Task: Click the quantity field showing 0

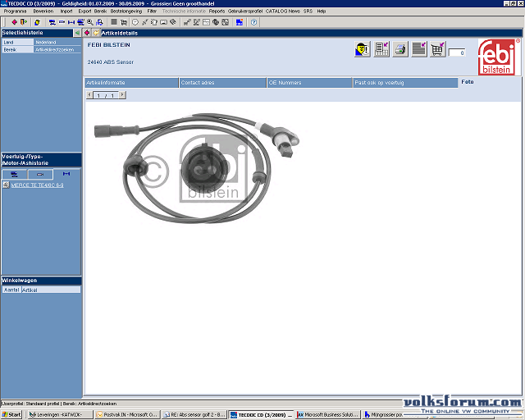Action: point(457,52)
